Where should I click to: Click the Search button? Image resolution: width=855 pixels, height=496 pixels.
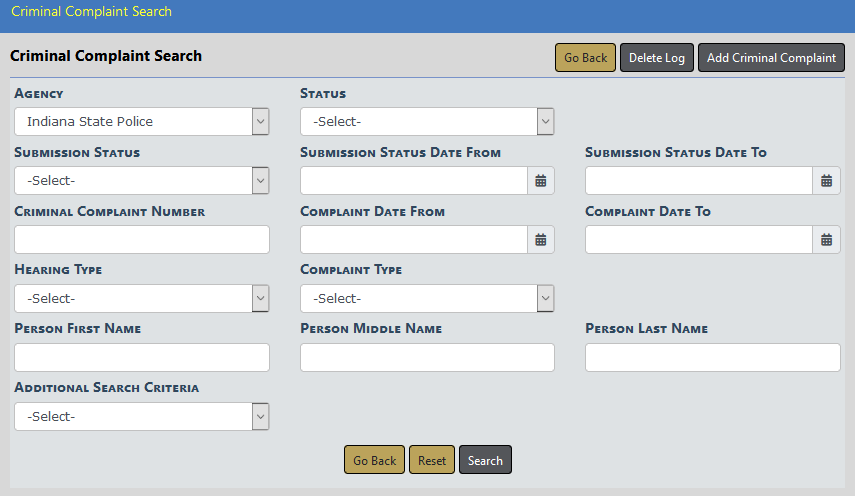[x=485, y=460]
